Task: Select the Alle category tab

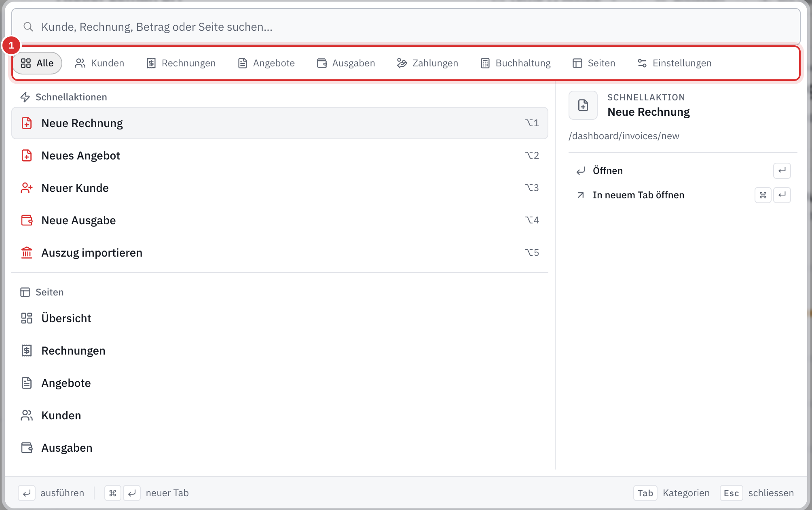Action: 37,63
